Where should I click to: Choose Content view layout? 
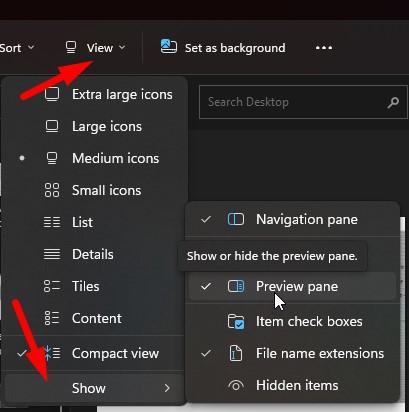[95, 318]
